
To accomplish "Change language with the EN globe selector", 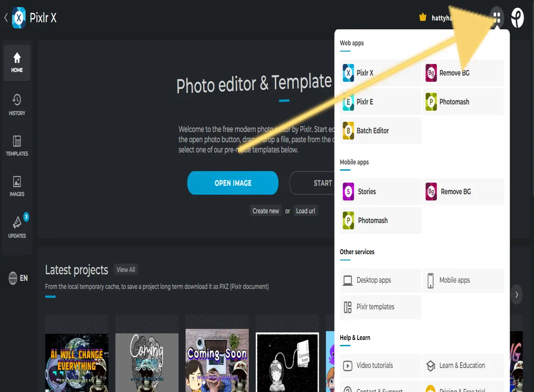I will tap(18, 278).
